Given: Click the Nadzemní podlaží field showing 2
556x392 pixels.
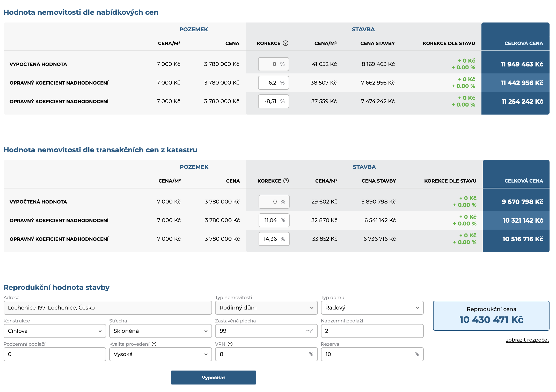Looking at the screenshot, I should tap(372, 331).
